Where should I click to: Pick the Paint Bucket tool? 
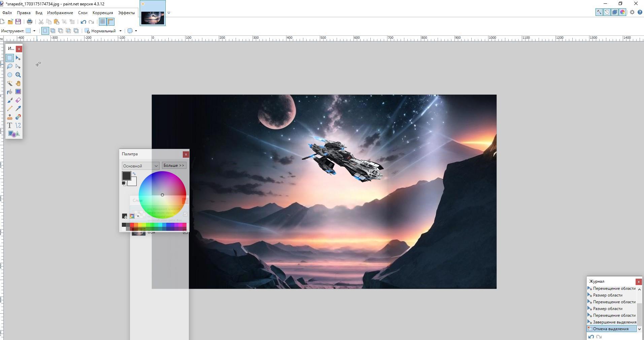[x=10, y=92]
